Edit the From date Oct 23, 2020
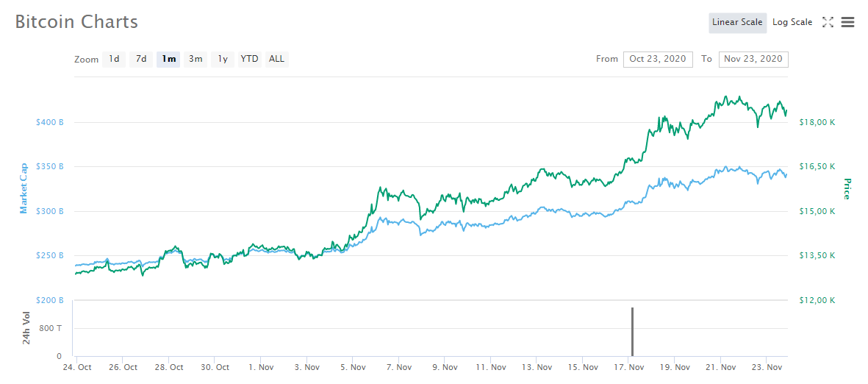Viewport: 868px width, 384px height. pos(659,60)
